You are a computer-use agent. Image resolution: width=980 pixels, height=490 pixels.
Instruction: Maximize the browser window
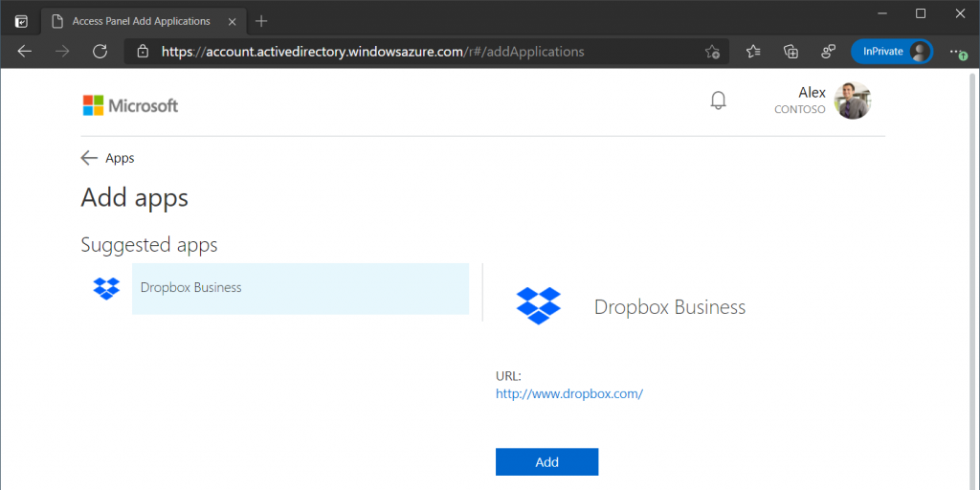pyautogui.click(x=921, y=13)
